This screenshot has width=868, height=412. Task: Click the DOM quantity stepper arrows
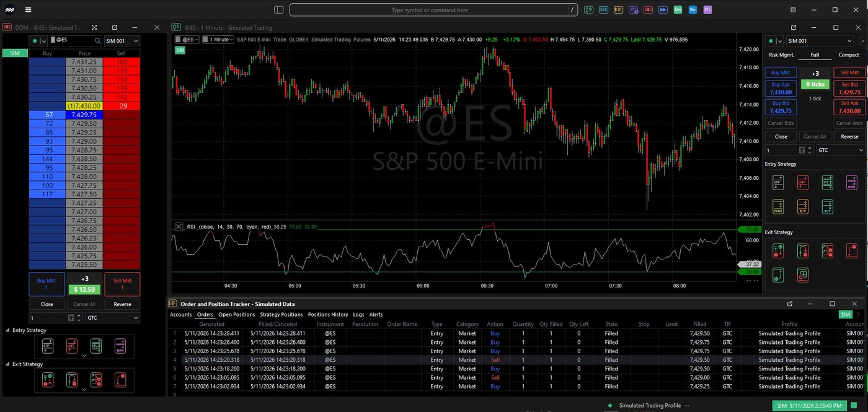pos(79,317)
